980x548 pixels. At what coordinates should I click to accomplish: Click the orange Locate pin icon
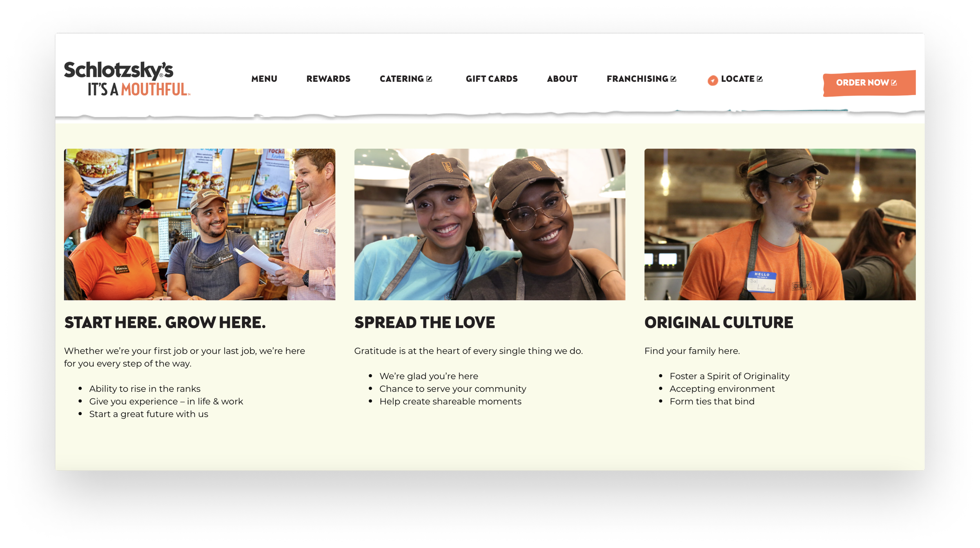click(713, 80)
